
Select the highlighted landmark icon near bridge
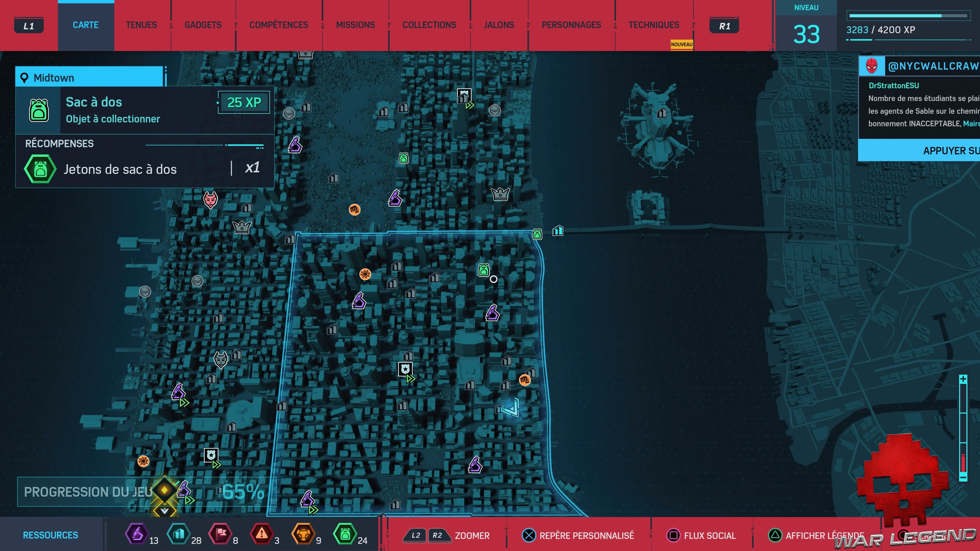(558, 230)
